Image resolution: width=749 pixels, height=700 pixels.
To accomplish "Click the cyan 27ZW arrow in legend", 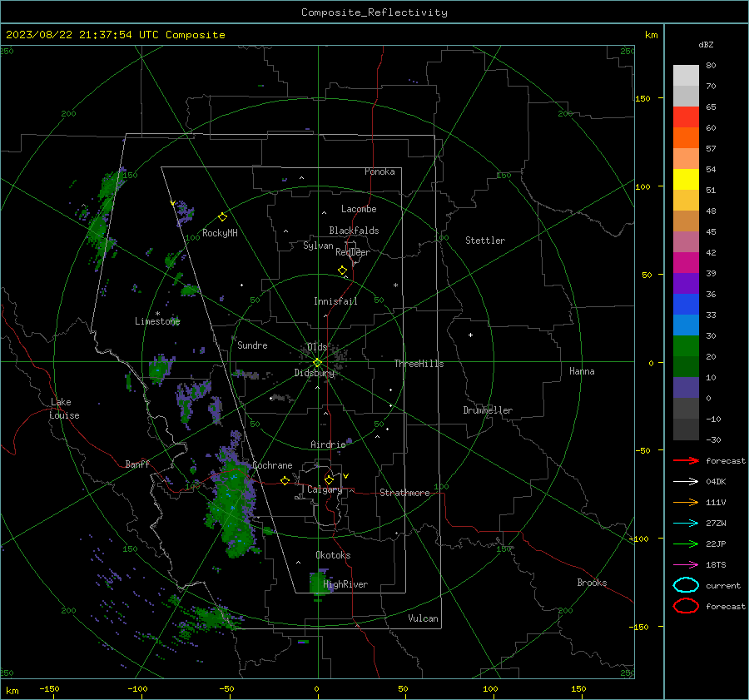I will tap(686, 524).
